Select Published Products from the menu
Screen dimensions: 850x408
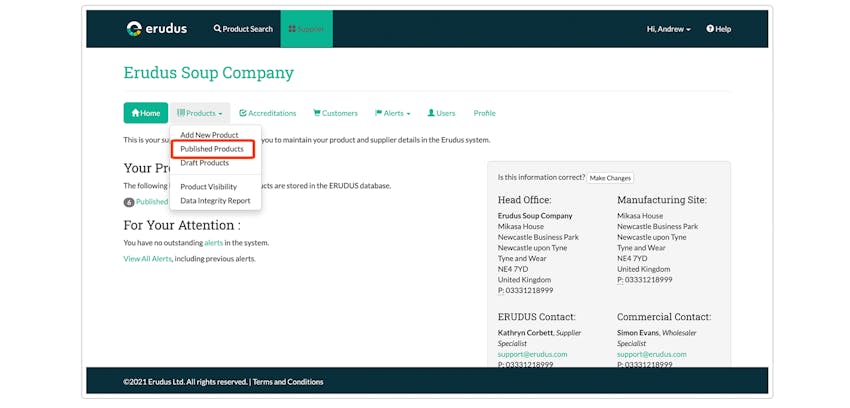[212, 149]
